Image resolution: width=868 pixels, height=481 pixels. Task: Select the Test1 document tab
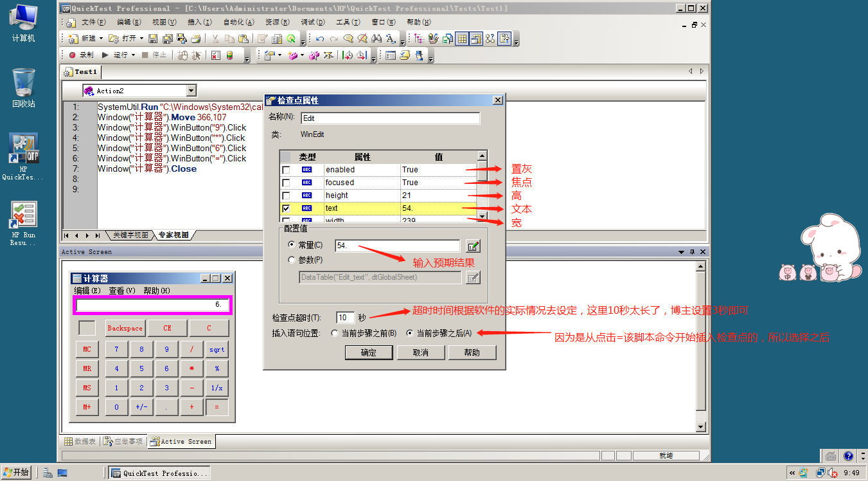[81, 72]
